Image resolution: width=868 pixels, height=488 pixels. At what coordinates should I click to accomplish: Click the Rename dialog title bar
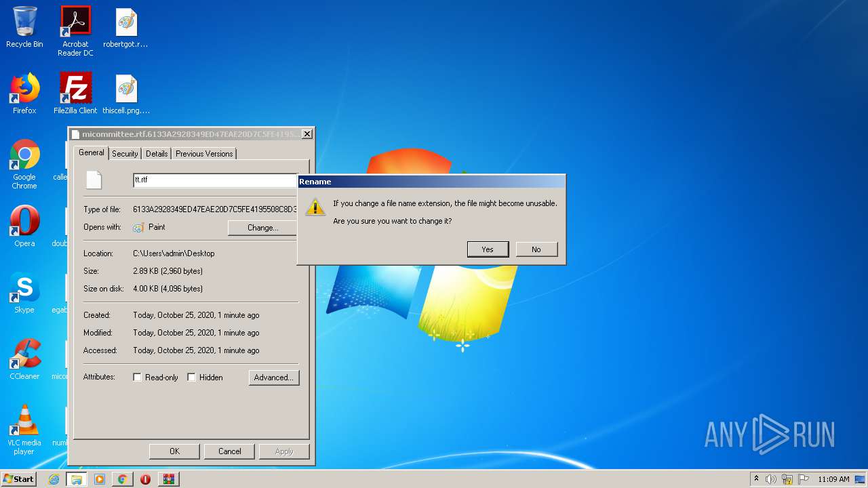click(431, 182)
